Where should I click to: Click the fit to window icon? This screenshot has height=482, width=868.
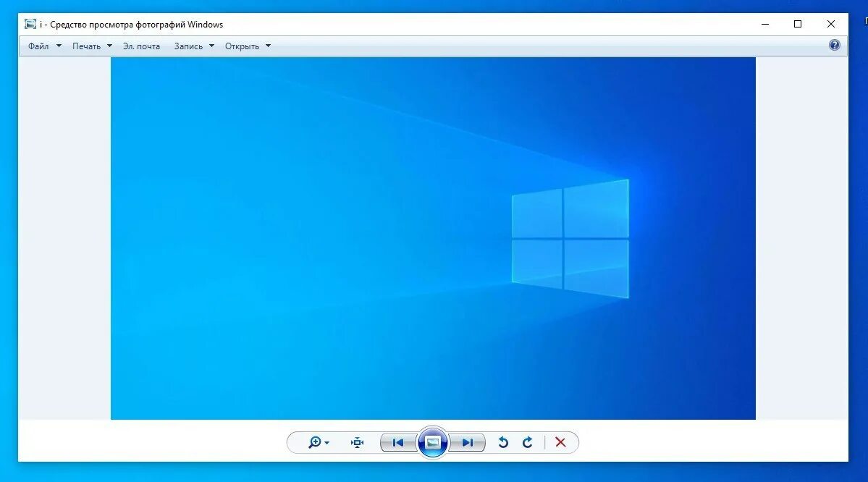click(357, 442)
